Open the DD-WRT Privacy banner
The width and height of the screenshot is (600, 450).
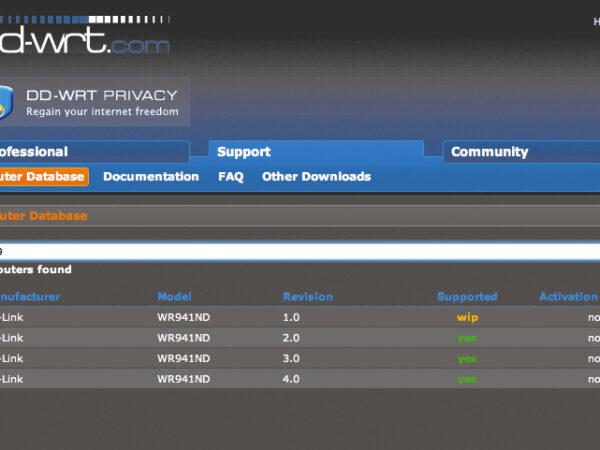[101, 103]
